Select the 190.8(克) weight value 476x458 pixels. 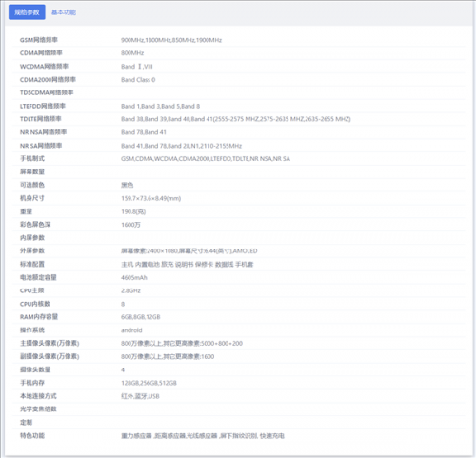point(133,211)
